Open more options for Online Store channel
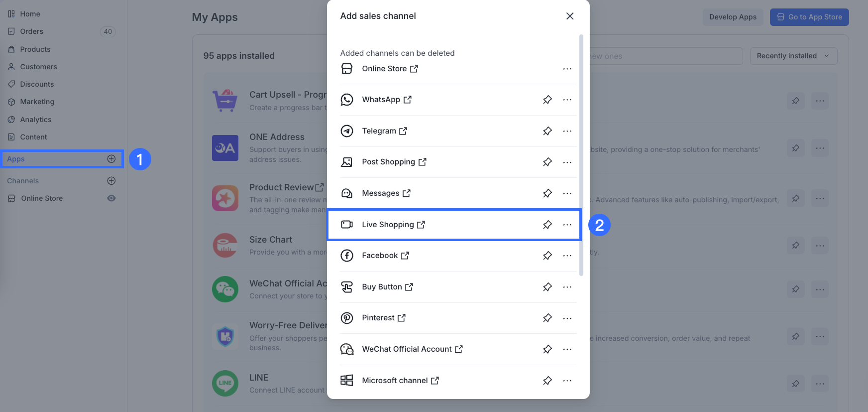The image size is (868, 412). pyautogui.click(x=567, y=69)
